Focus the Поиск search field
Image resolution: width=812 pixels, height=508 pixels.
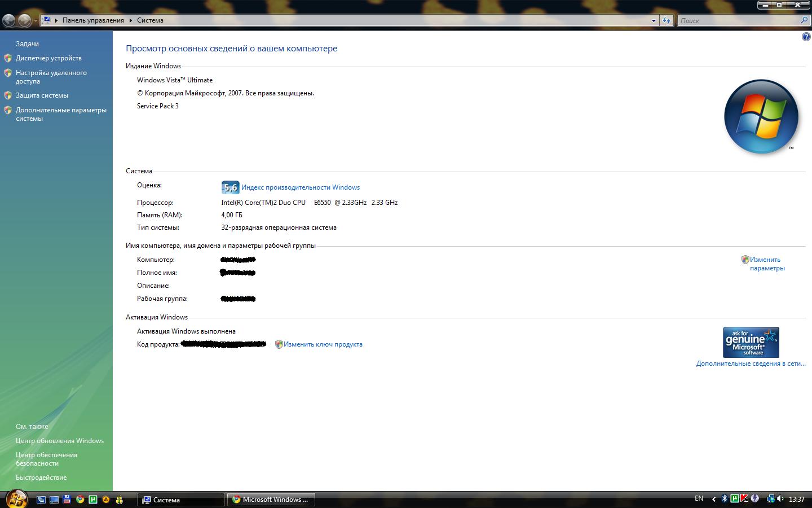(x=739, y=20)
